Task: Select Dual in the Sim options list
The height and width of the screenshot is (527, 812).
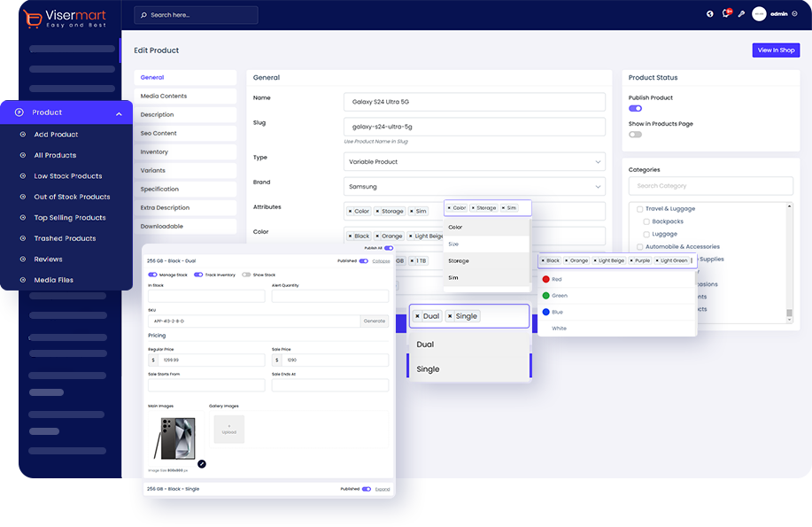Action: click(x=469, y=345)
